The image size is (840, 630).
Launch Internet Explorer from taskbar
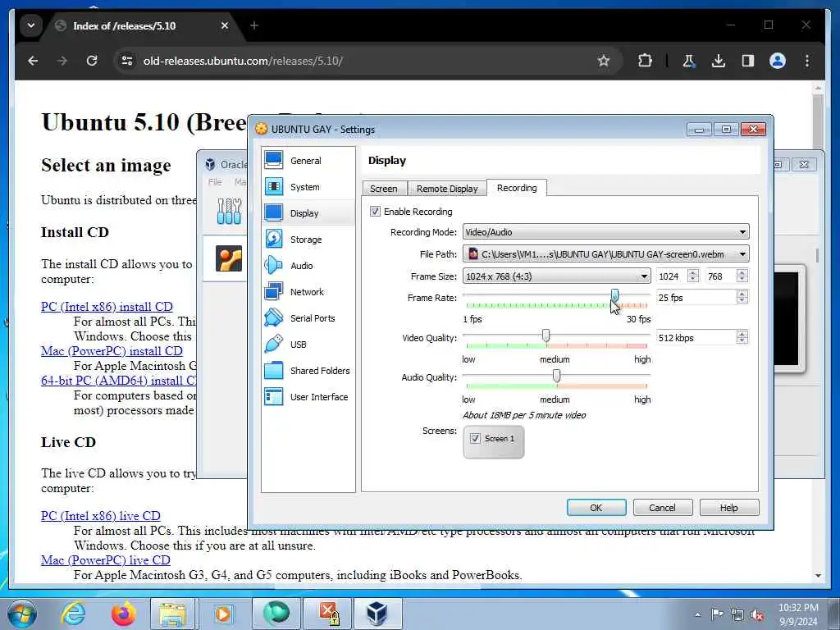coord(72,614)
